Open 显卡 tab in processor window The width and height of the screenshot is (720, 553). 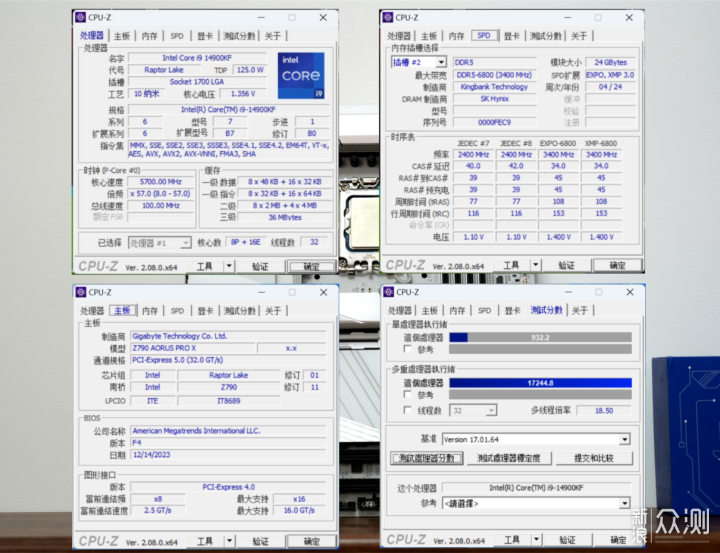tap(205, 36)
